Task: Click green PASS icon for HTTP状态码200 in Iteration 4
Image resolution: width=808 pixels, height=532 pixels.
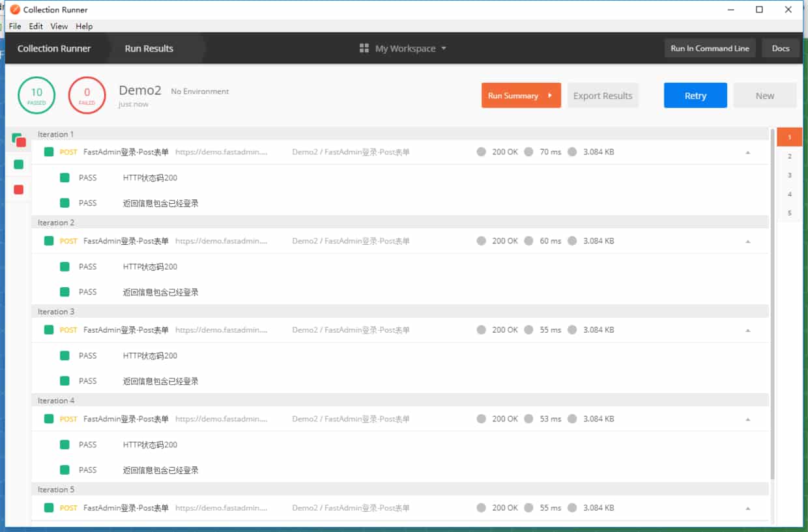Action: coord(65,445)
